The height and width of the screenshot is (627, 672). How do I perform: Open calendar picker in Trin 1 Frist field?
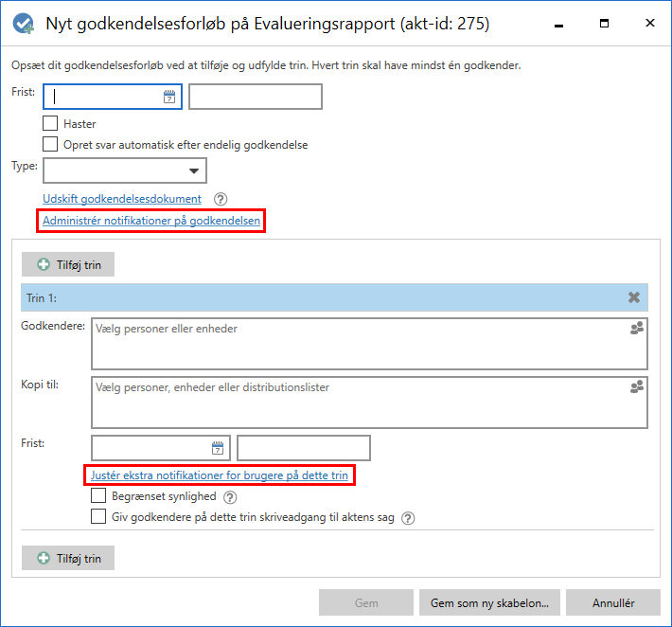pos(218,448)
